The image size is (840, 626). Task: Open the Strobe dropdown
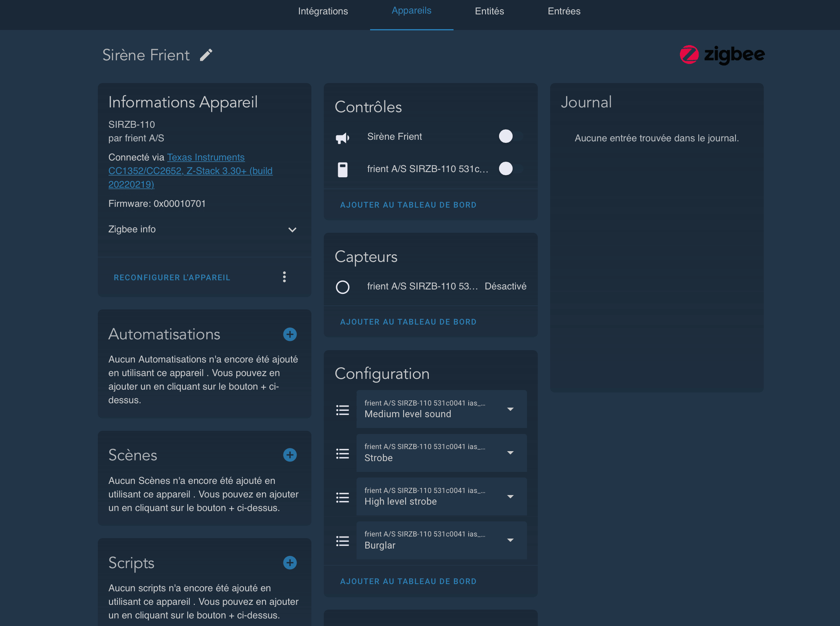tap(442, 453)
